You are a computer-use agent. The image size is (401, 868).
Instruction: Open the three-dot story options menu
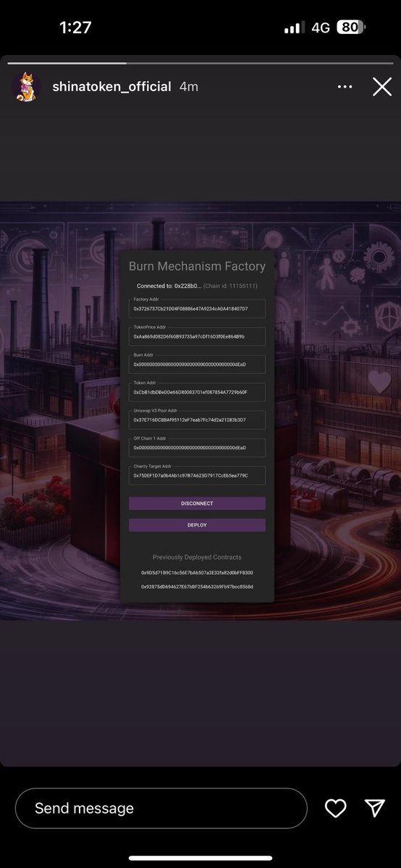pyautogui.click(x=345, y=87)
